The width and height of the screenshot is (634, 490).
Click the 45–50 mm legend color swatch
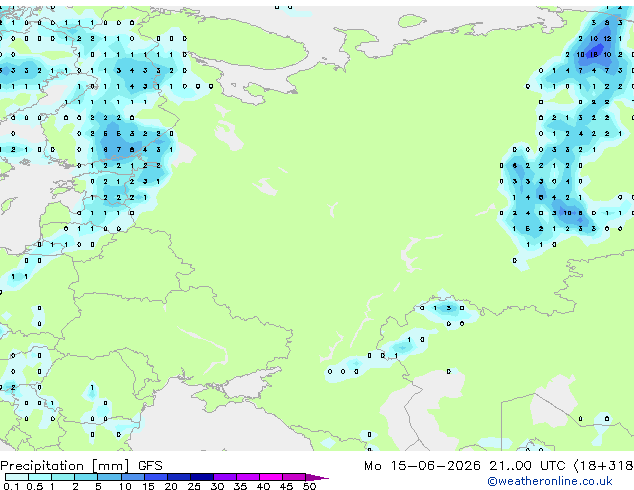294,477
